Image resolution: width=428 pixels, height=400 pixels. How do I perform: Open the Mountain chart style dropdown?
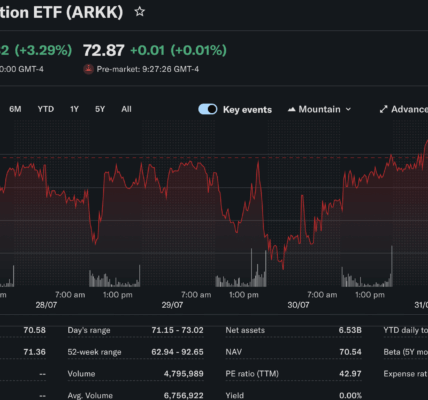(319, 109)
